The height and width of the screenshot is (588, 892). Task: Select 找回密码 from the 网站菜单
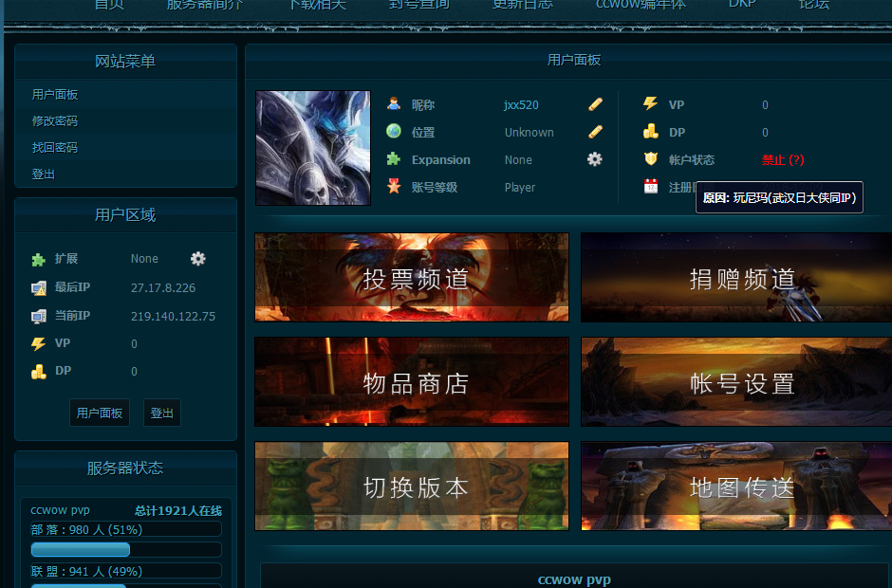click(x=55, y=148)
